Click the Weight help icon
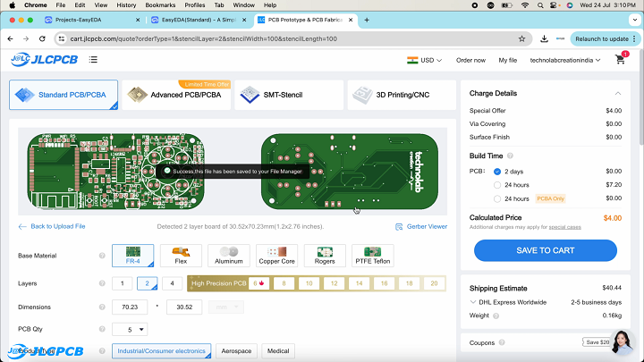Image resolution: width=644 pixels, height=362 pixels. (x=496, y=316)
